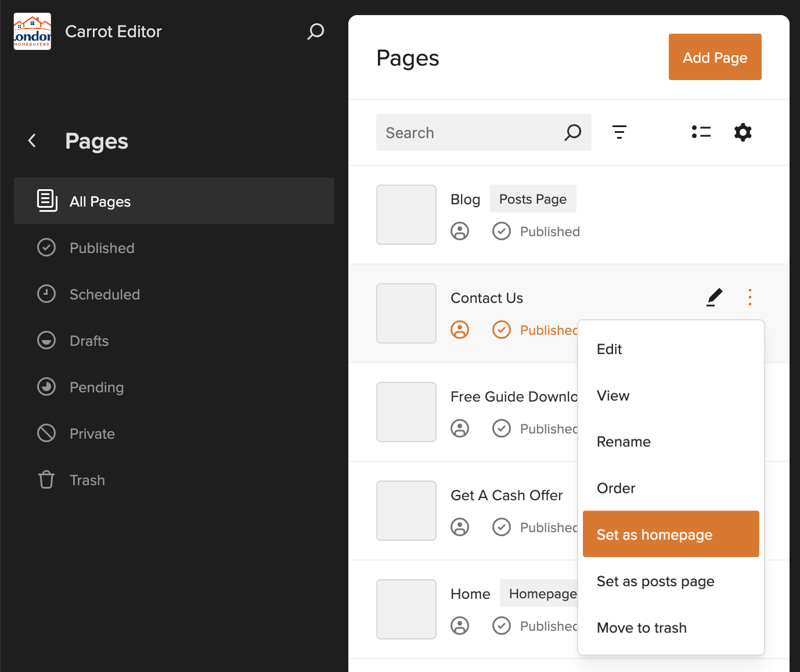The height and width of the screenshot is (672, 800).
Task: Select the Contact Us page thumbnail
Action: (406, 313)
